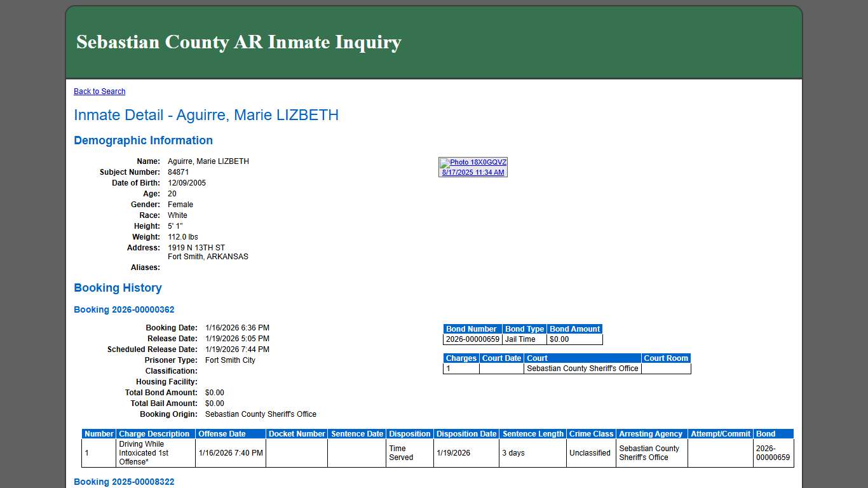The height and width of the screenshot is (488, 868).
Task: Click the Court Room column header
Action: tap(665, 358)
